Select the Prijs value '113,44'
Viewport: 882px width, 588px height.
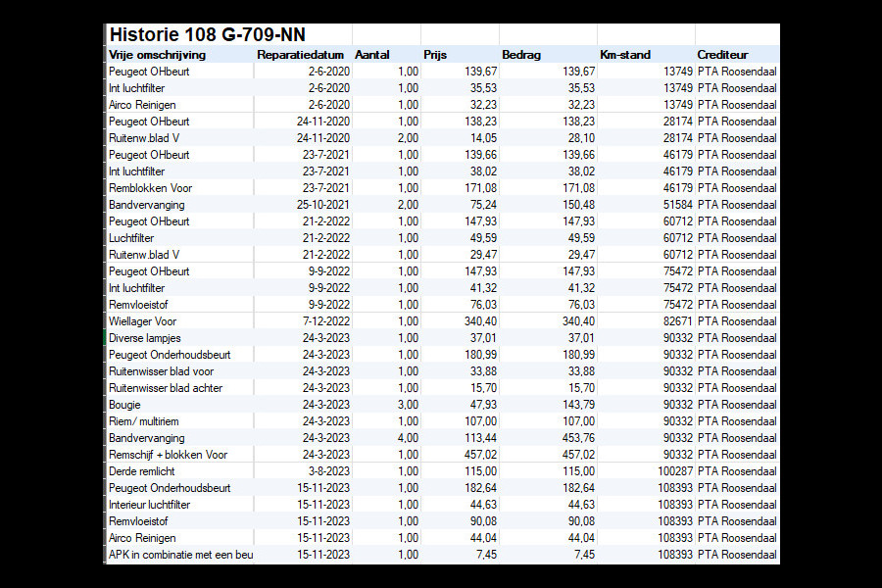pyautogui.click(x=481, y=438)
